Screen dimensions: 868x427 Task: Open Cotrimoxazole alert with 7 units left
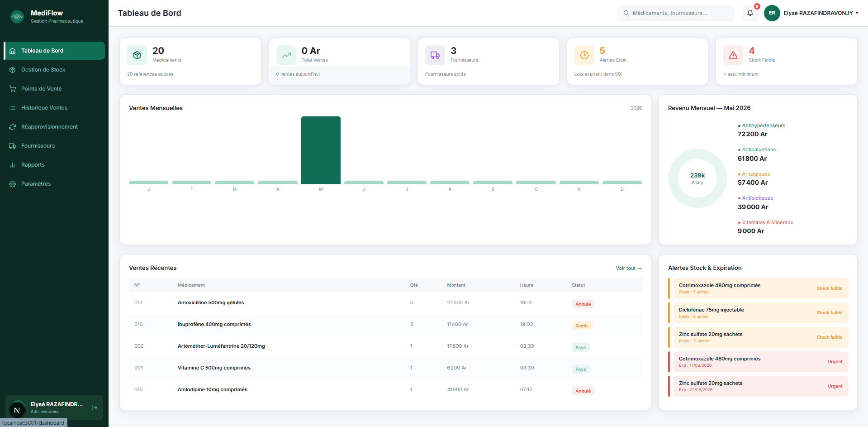point(758,288)
